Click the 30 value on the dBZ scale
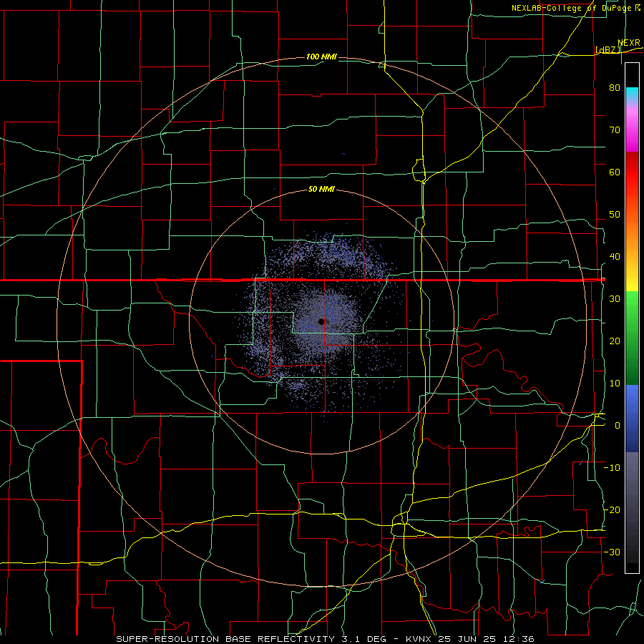 pos(615,299)
